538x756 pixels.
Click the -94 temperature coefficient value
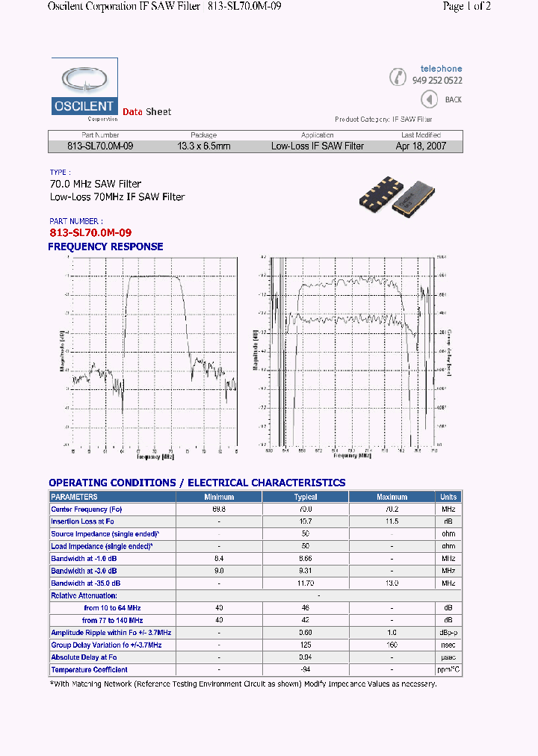306,669
